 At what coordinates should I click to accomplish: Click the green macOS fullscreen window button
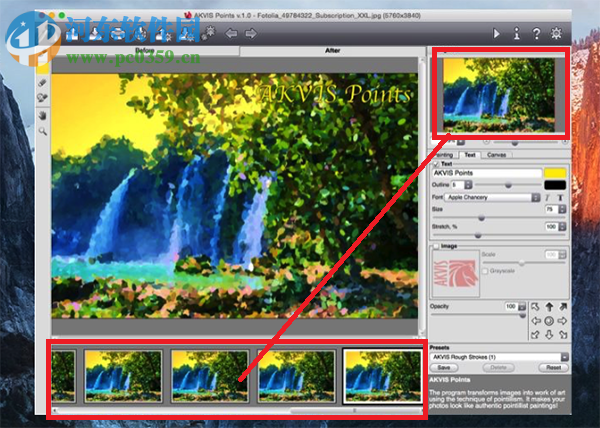tap(62, 16)
